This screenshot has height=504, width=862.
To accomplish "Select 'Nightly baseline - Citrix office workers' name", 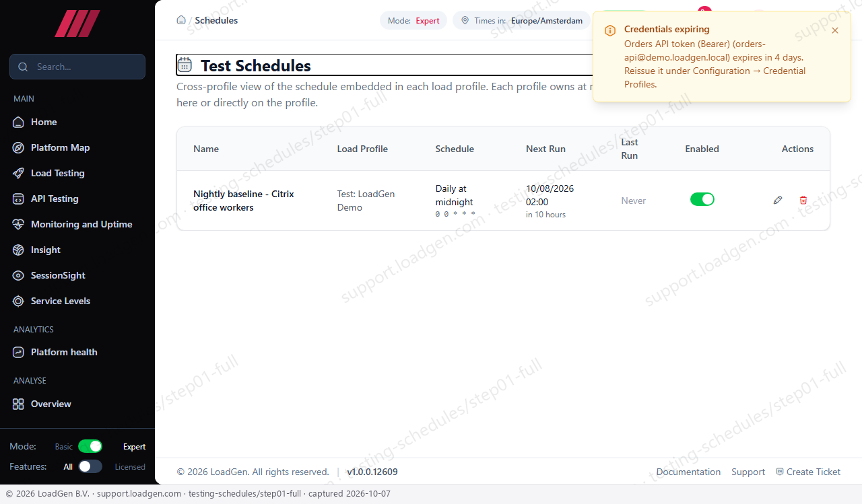I will pyautogui.click(x=244, y=201).
